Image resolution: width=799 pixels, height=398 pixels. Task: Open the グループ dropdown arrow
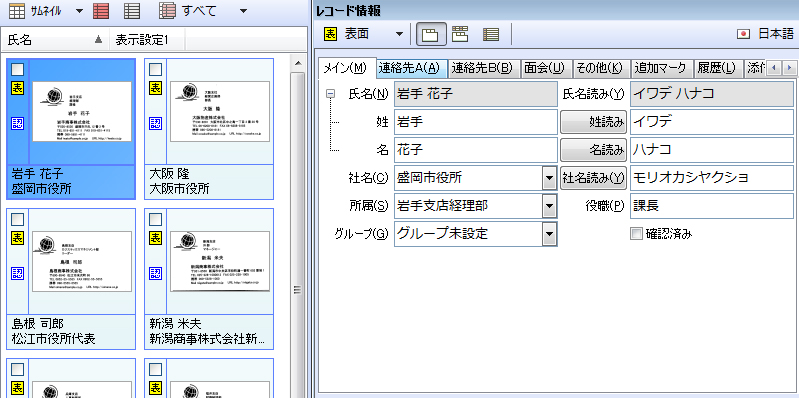[549, 234]
